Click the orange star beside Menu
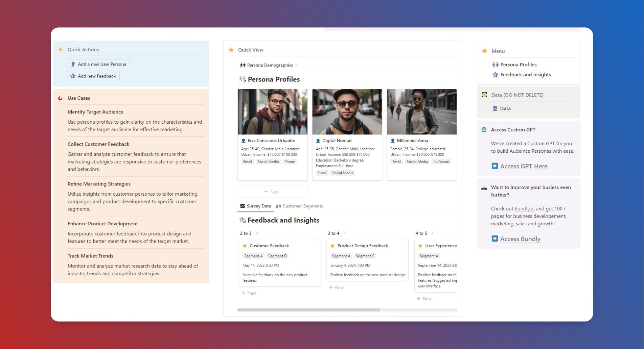Viewport: 644px width, 349px height. 485,51
